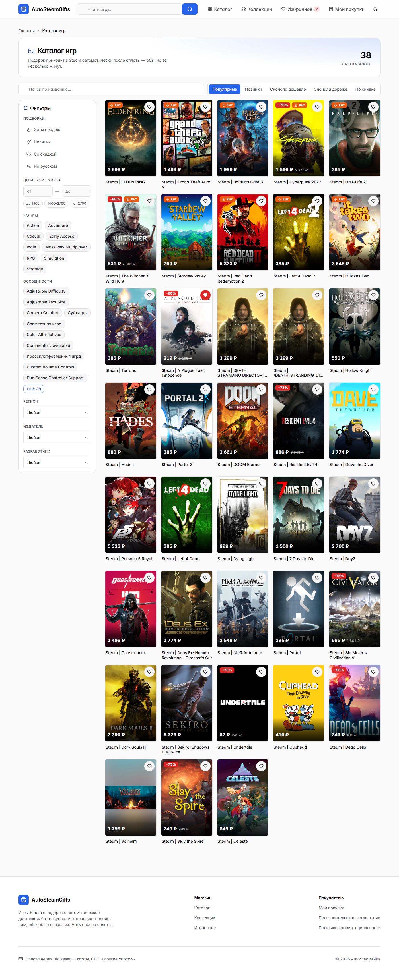Click heart icon on Hades card
The width and height of the screenshot is (399, 980).
point(149,389)
